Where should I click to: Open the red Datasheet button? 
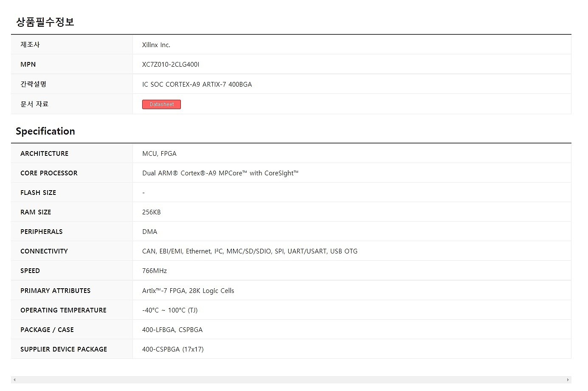[161, 104]
